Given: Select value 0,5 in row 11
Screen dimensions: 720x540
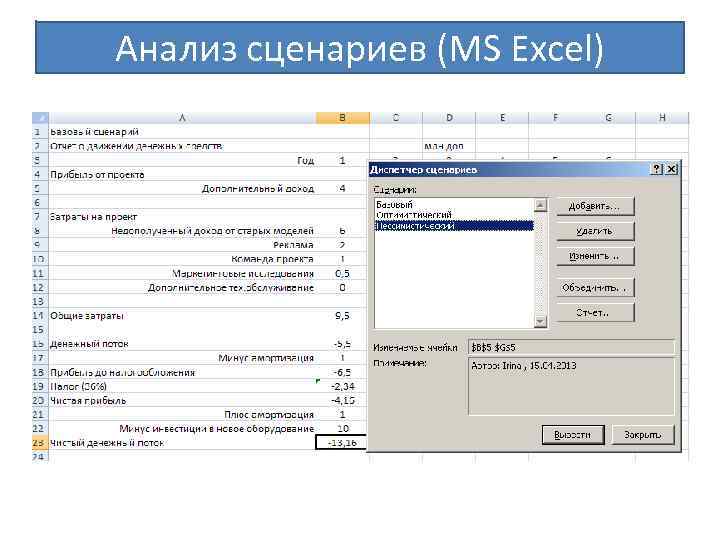Looking at the screenshot, I should coord(343,273).
